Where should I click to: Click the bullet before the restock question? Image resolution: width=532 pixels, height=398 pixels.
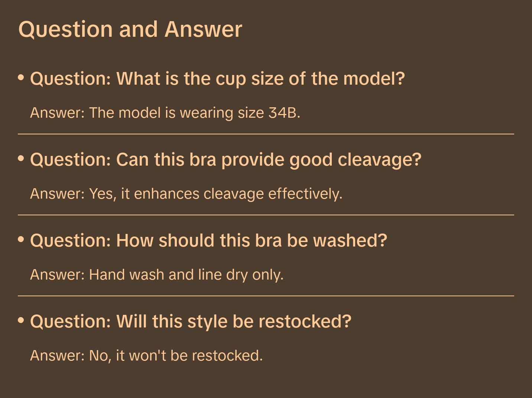pyautogui.click(x=21, y=320)
